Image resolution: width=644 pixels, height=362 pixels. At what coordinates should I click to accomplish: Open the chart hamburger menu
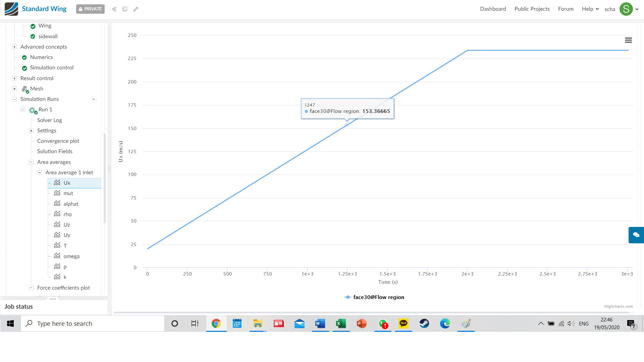pyautogui.click(x=628, y=40)
